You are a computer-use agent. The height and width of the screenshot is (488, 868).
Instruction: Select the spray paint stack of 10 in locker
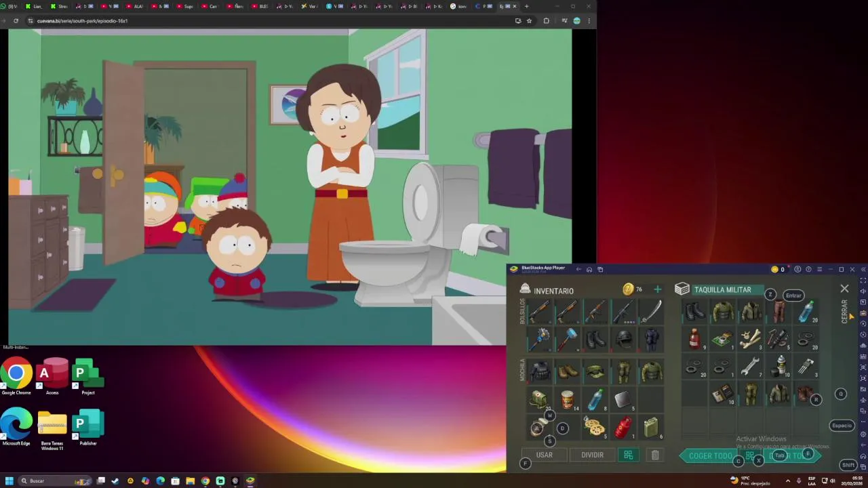[x=780, y=366]
